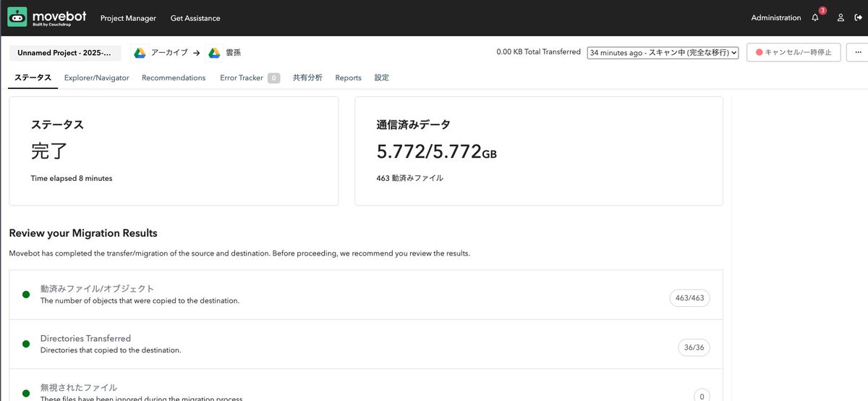This screenshot has height=401, width=868.
Task: Click the 通信済みデータ card heading
Action: coord(414,124)
